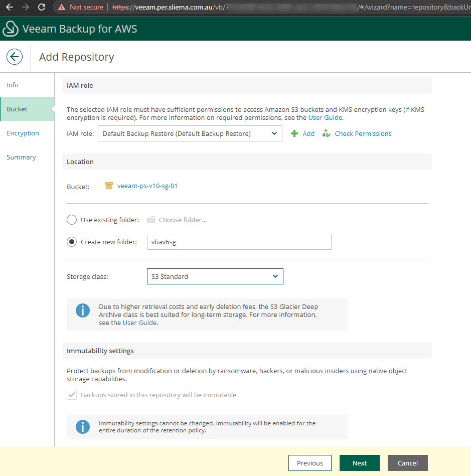Select the Use existing folder radio button

(72, 220)
